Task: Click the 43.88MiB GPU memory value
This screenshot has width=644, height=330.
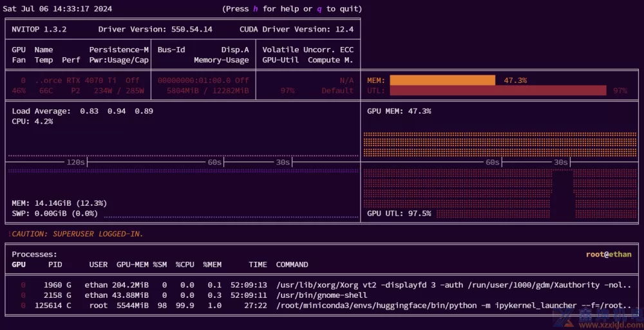Action: coord(131,295)
